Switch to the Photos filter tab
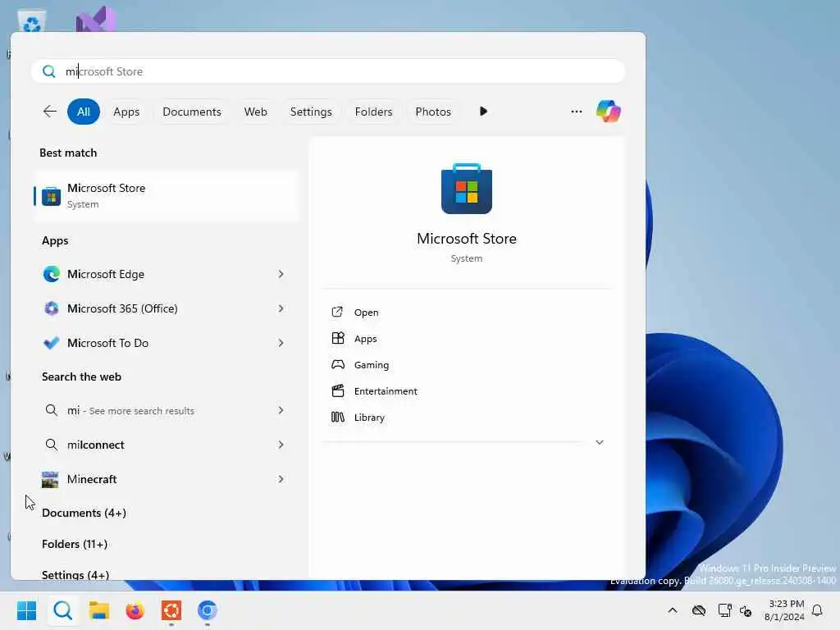Image resolution: width=840 pixels, height=630 pixels. pyautogui.click(x=433, y=112)
